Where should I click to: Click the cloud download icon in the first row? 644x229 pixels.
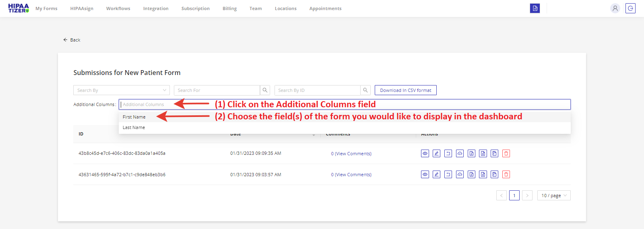click(460, 154)
